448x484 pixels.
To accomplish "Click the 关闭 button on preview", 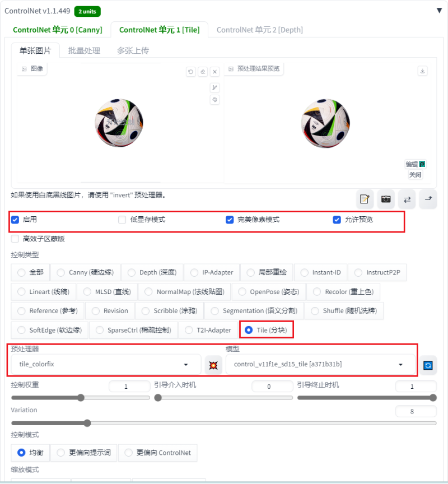I will (415, 175).
